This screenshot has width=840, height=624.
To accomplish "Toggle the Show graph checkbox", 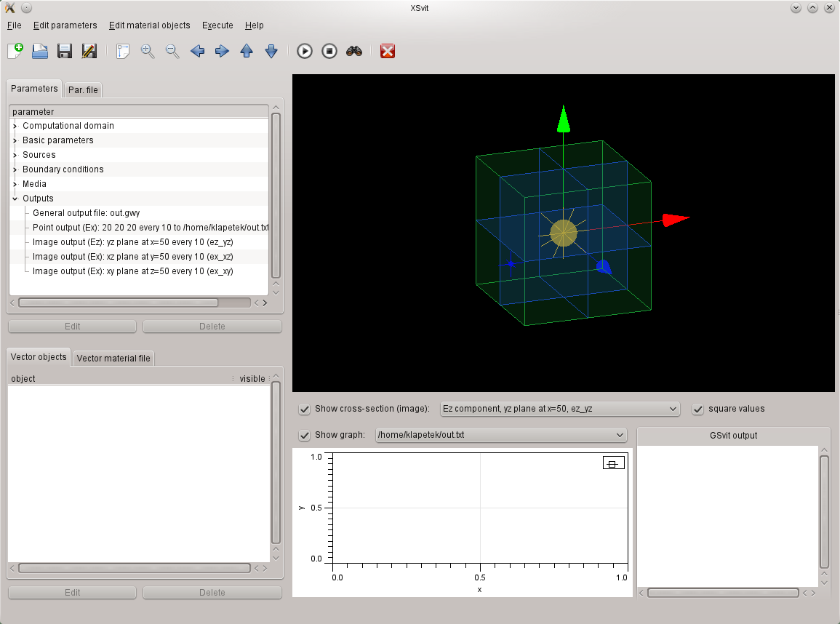I will 305,435.
